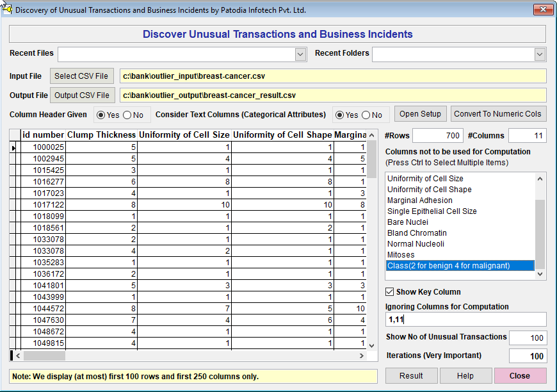
Task: Open Setup via the Open Setup button
Action: point(420,114)
